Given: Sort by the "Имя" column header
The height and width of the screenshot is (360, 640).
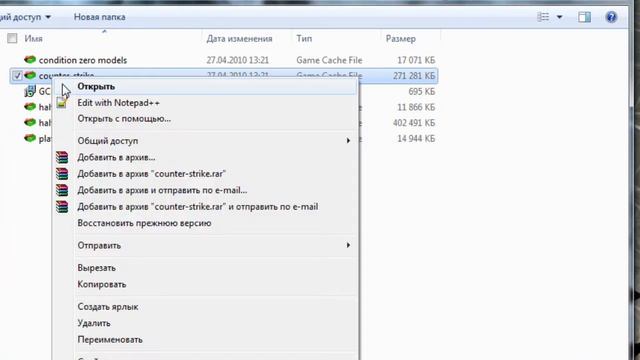Looking at the screenshot, I should point(33,39).
